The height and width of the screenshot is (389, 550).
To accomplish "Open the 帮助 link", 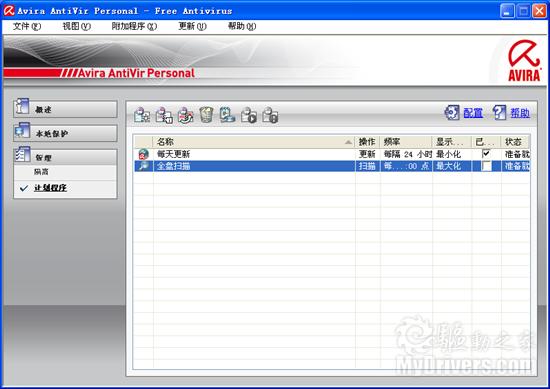I will pos(520,113).
